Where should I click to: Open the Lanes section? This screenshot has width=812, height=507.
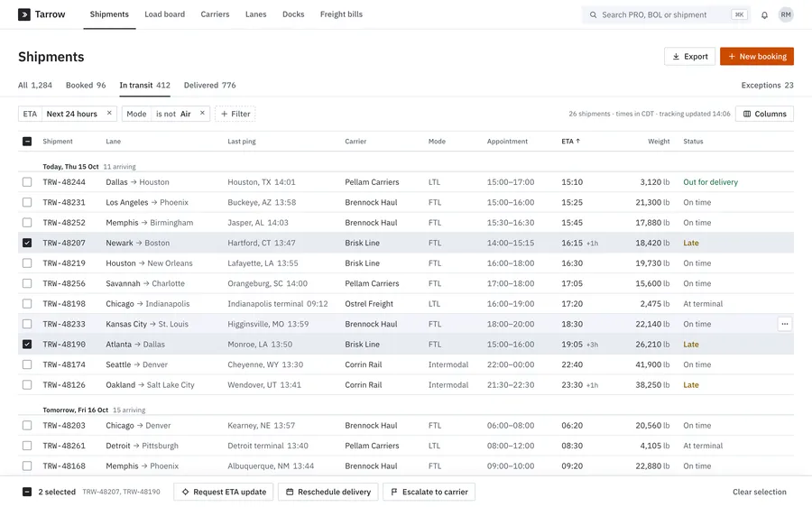point(256,14)
